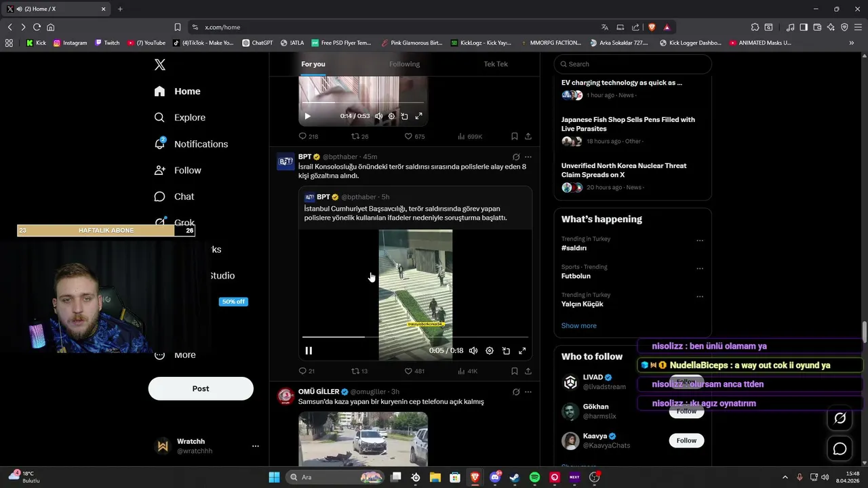868x488 pixels.
Task: Follow Kaavya account
Action: pyautogui.click(x=686, y=441)
